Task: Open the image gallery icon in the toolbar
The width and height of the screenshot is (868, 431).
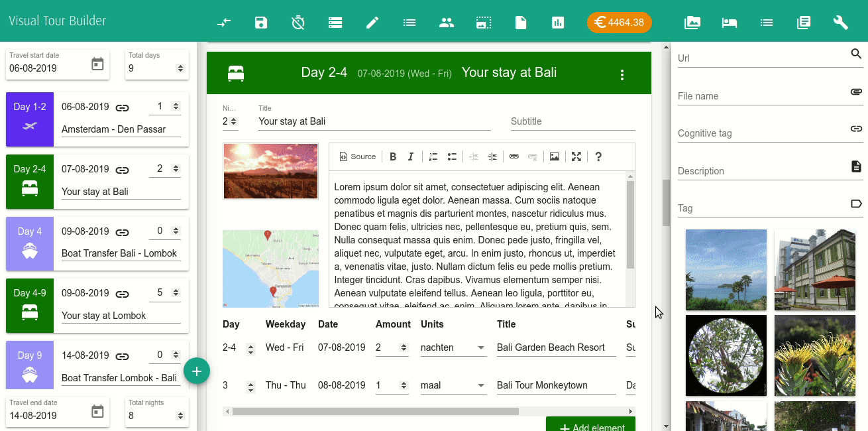Action: (692, 22)
